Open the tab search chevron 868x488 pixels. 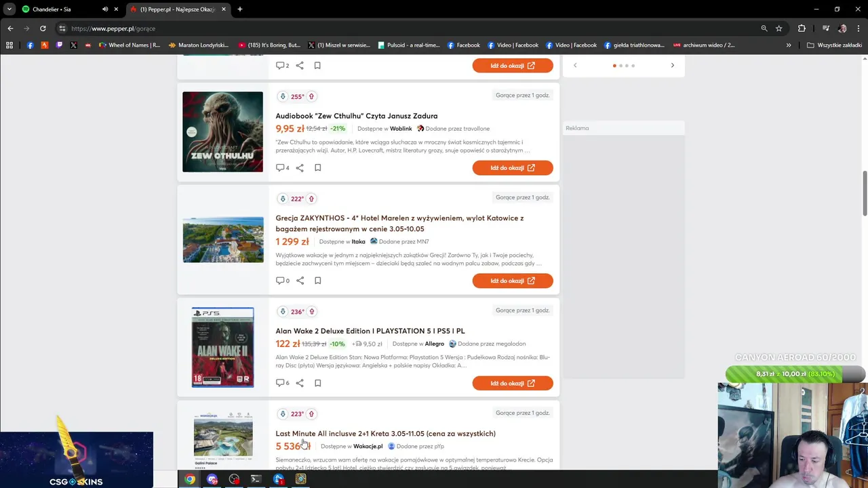click(9, 9)
